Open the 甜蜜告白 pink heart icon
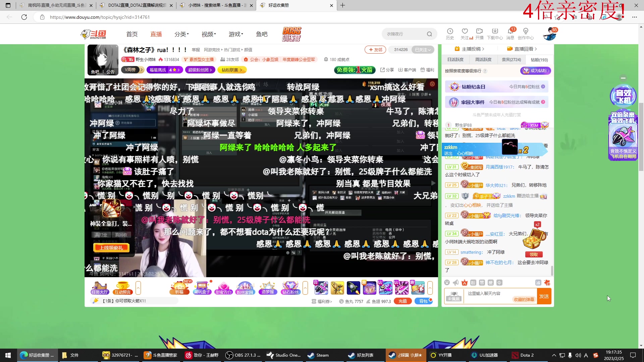 click(x=223, y=288)
